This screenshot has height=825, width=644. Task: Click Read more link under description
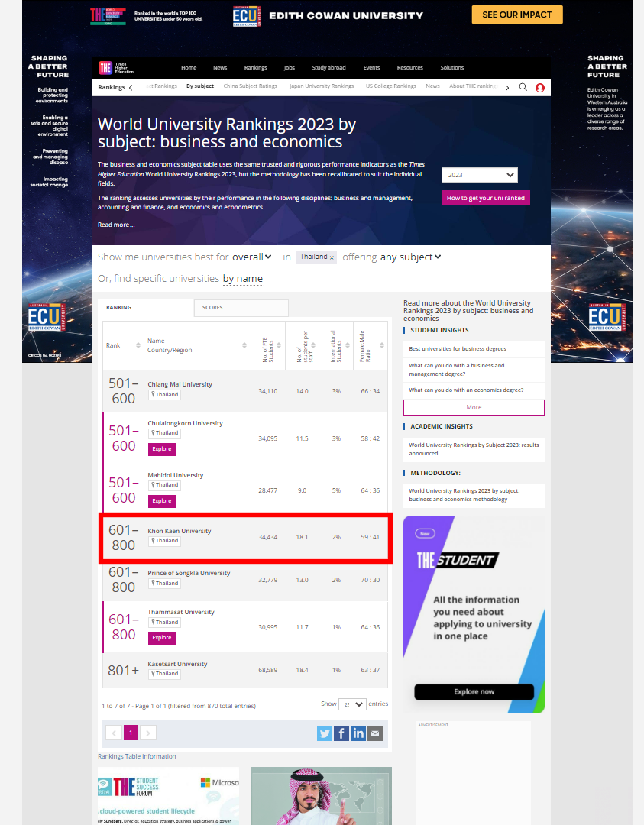click(116, 225)
